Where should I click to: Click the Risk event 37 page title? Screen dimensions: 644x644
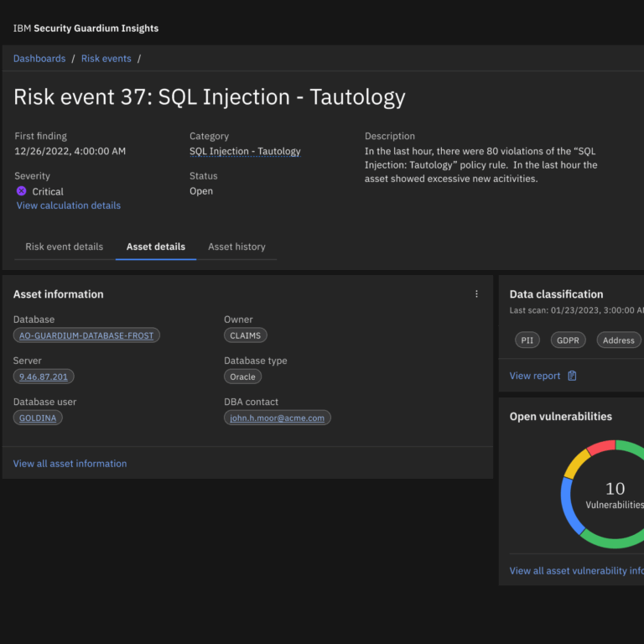point(210,97)
